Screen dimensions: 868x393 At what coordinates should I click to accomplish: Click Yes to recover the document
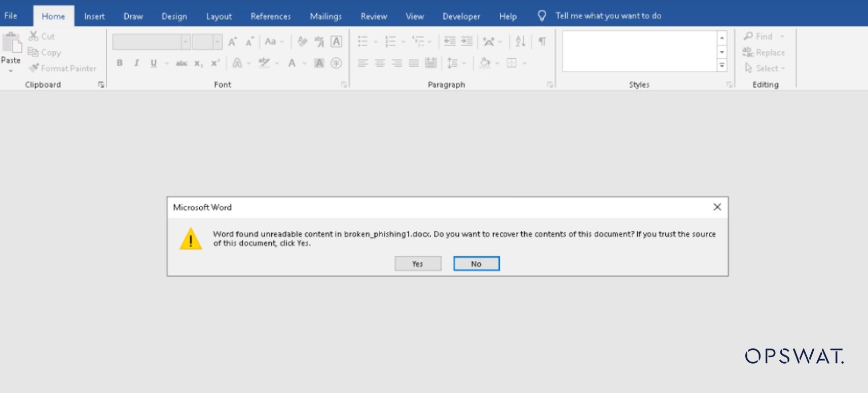tap(417, 264)
